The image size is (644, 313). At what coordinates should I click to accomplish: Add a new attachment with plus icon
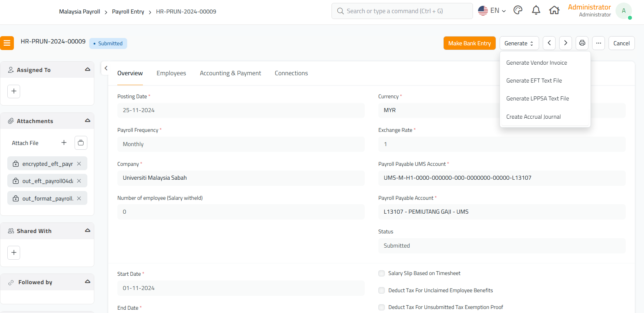pyautogui.click(x=64, y=143)
